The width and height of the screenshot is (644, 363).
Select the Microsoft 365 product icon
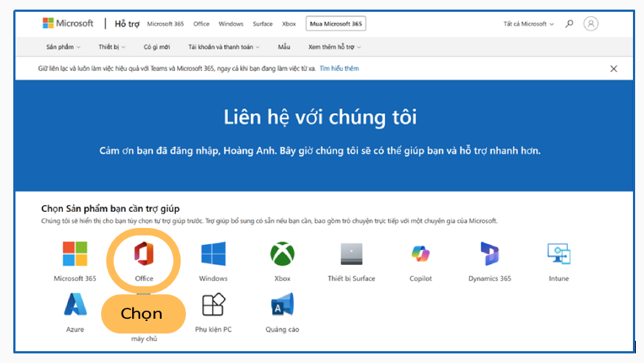[75, 254]
